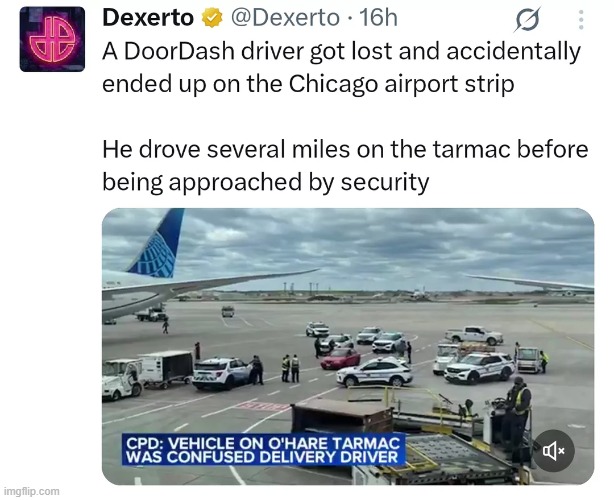Image resolution: width=614 pixels, height=500 pixels.
Task: Click the Grok slash-circle icon
Action: [x=527, y=19]
